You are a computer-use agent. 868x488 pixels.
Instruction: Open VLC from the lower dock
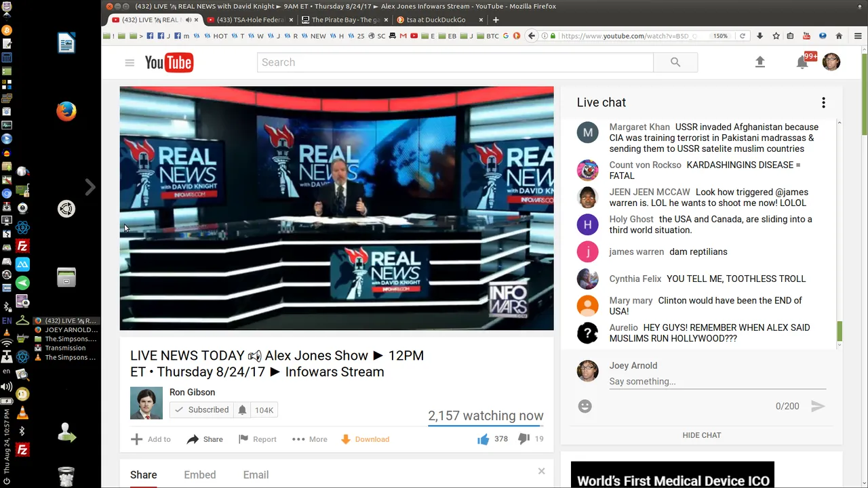click(22, 413)
